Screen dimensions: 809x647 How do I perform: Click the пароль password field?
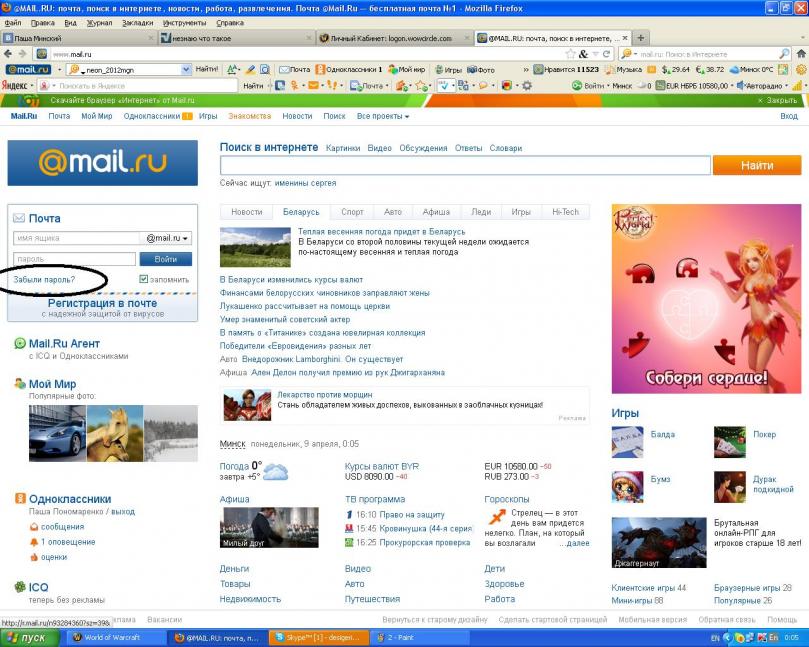coord(75,259)
